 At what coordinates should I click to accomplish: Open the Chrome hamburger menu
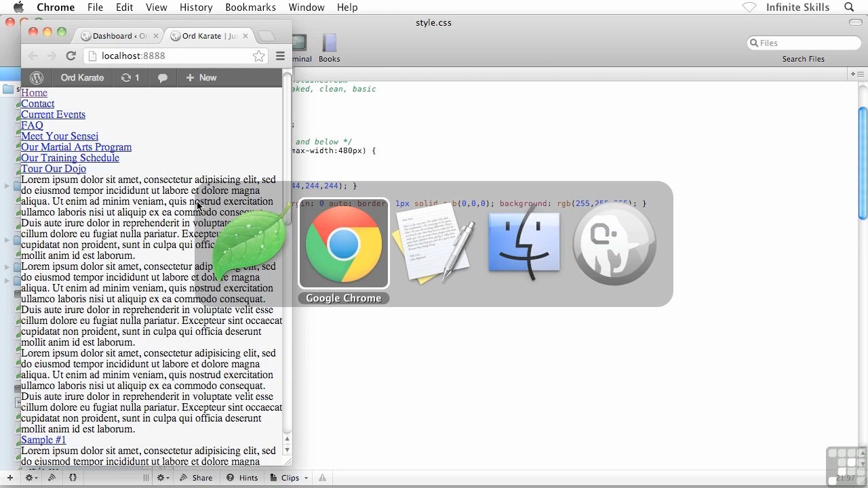tap(280, 56)
